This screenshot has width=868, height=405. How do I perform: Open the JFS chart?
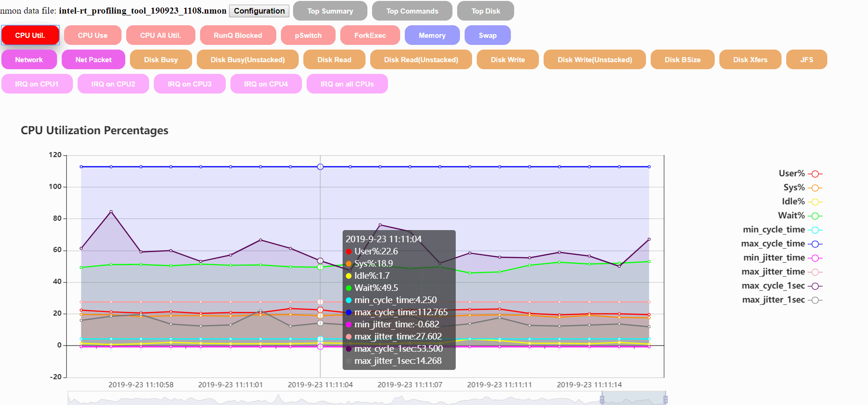[807, 59]
